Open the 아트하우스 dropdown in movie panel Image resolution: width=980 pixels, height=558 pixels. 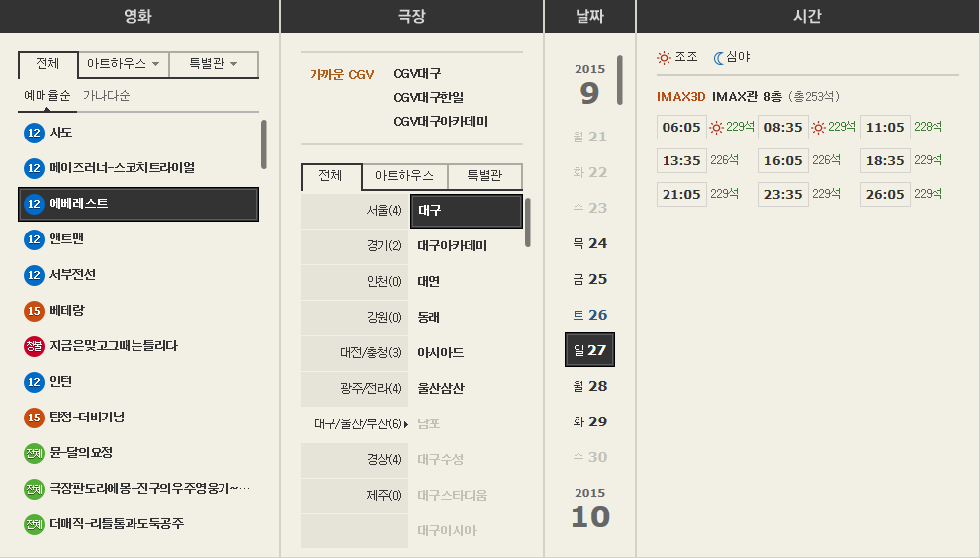(x=124, y=64)
